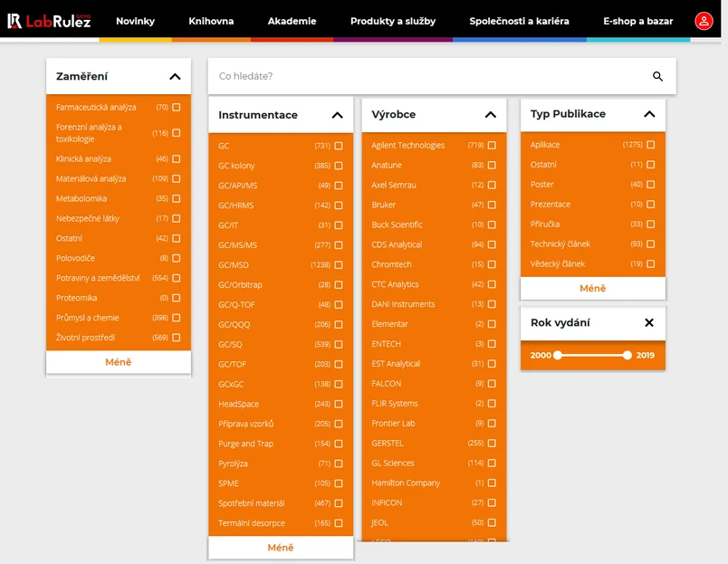Image resolution: width=728 pixels, height=564 pixels.
Task: Open the user account profile icon
Action: click(704, 21)
